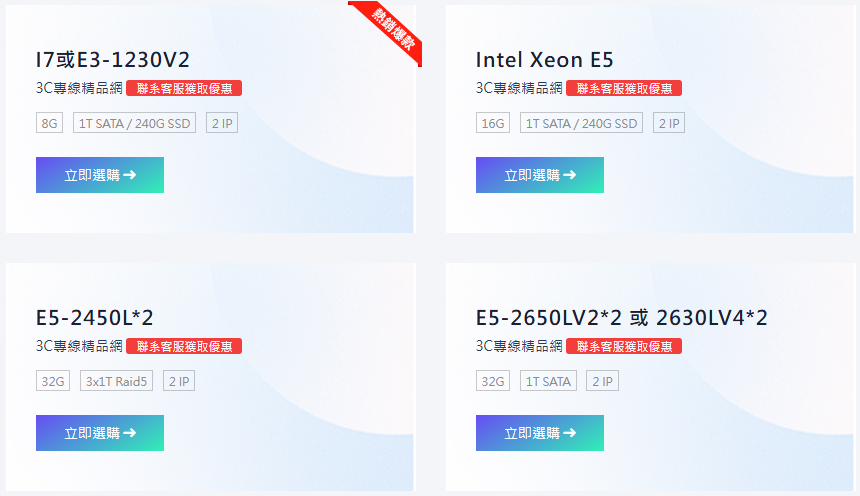Click the 1T SATA tag on E5-2650LV2*2 card
Screen dimensions: 860x496
pyautogui.click(x=548, y=382)
